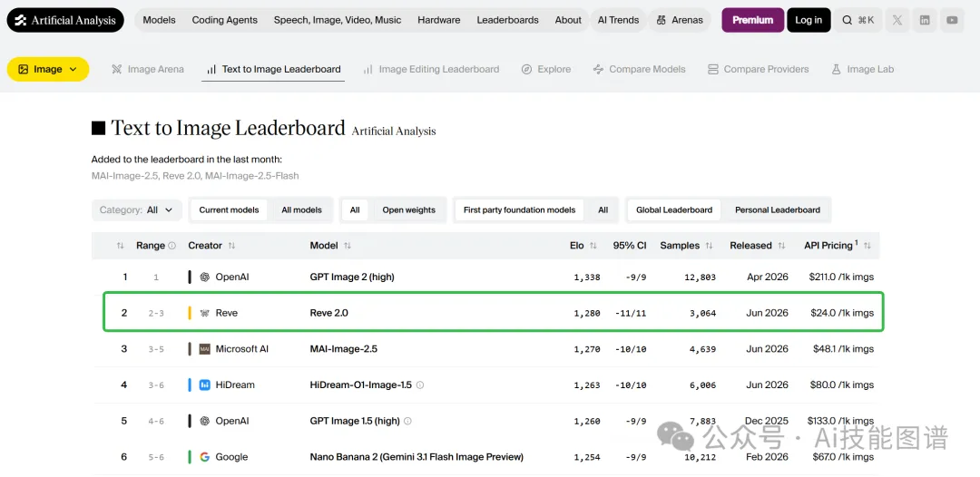This screenshot has width=980, height=477.
Task: Open the YouTube icon link
Action: tap(952, 20)
